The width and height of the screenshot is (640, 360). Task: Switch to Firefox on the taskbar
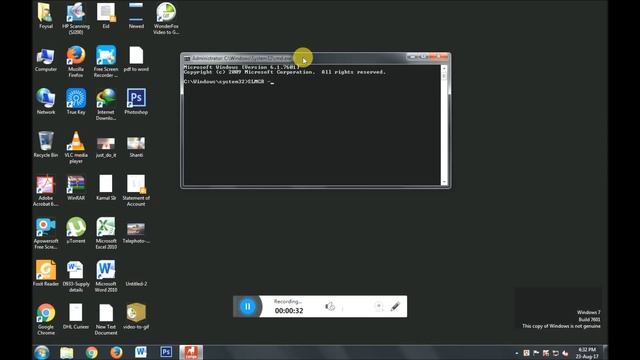tap(116, 352)
